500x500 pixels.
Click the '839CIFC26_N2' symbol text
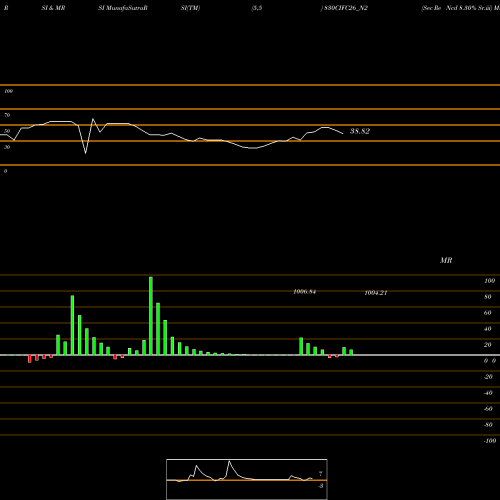pos(346,8)
